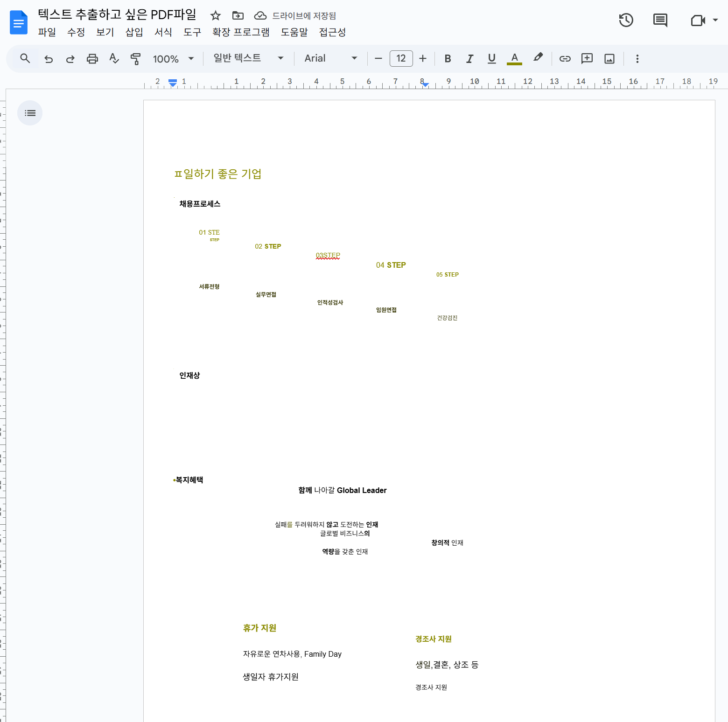728x722 pixels.
Task: Increase the font size
Action: point(423,58)
